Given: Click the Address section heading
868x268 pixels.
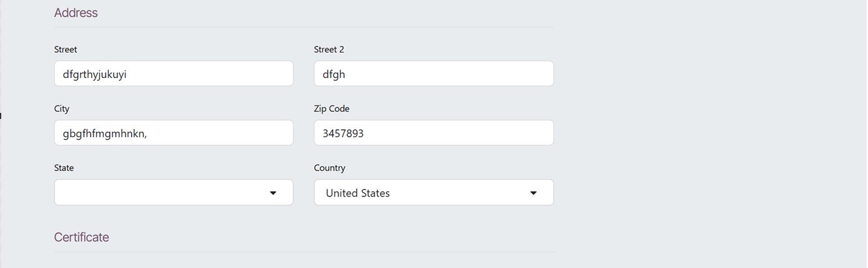Looking at the screenshot, I should coord(76,13).
